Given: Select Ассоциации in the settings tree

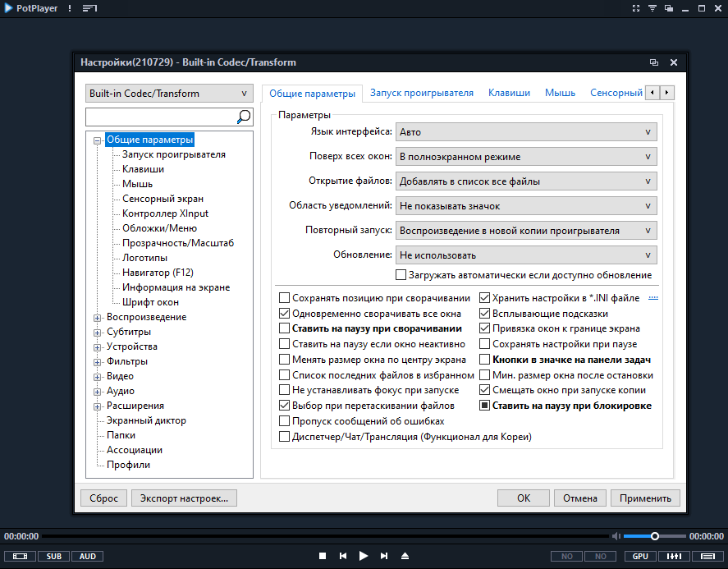Looking at the screenshot, I should [x=134, y=450].
